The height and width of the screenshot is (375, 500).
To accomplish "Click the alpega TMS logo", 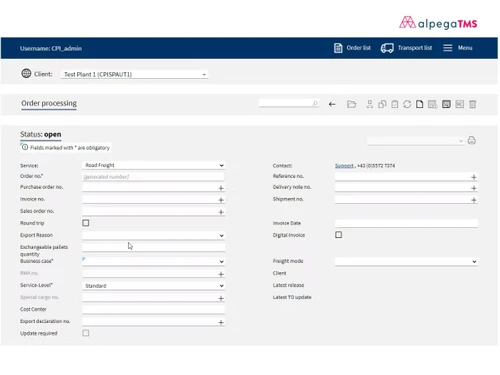I will coord(438,23).
